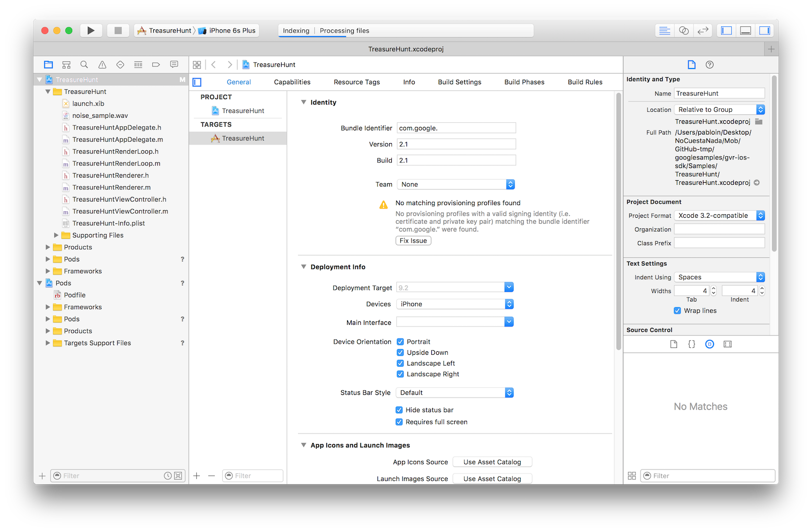Image resolution: width=812 pixels, height=532 pixels.
Task: Open the file template library
Action: [x=673, y=344]
